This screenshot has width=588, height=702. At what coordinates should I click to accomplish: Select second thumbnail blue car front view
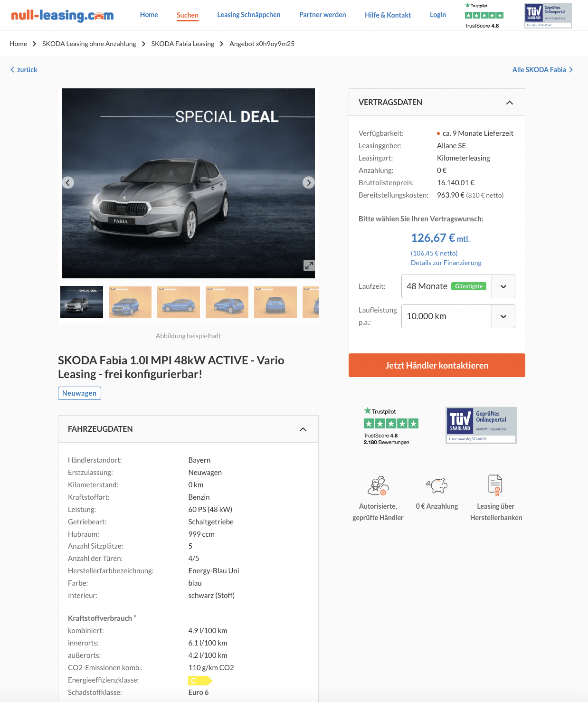click(130, 302)
